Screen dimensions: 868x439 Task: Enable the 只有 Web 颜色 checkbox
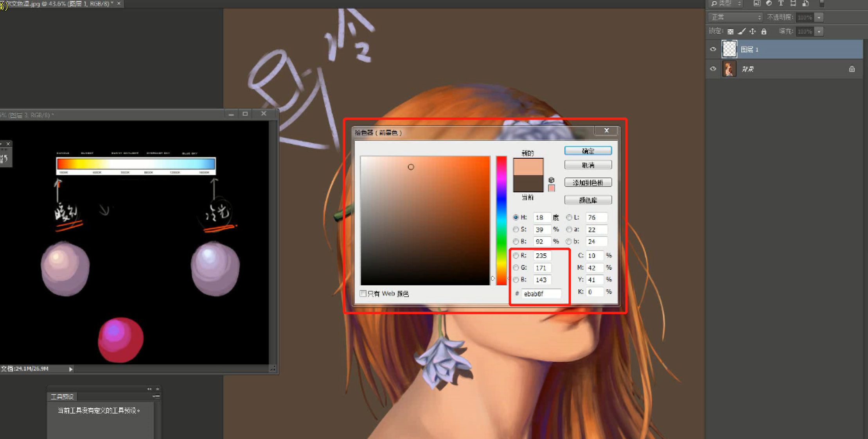[x=363, y=294]
